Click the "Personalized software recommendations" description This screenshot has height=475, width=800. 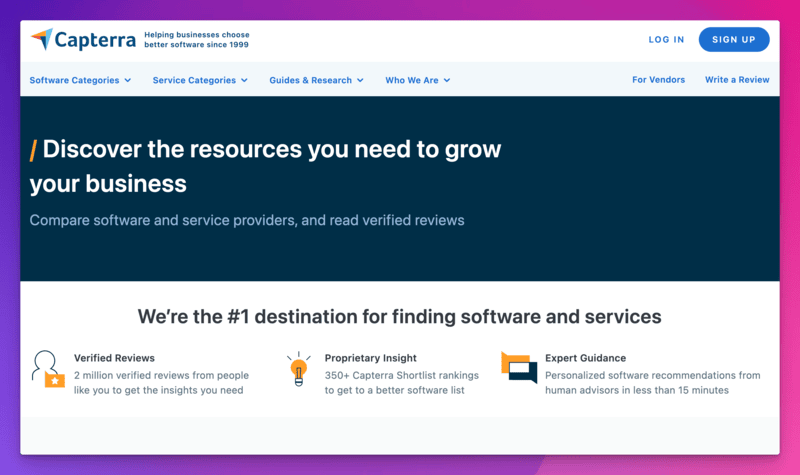[653, 383]
